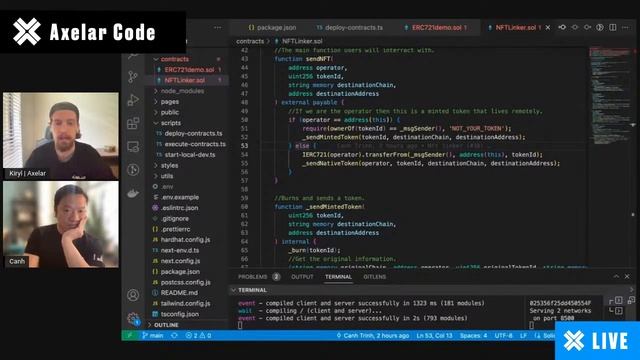Change encoding via the UTF-8 status item
The height and width of the screenshot is (360, 640).
click(503, 336)
